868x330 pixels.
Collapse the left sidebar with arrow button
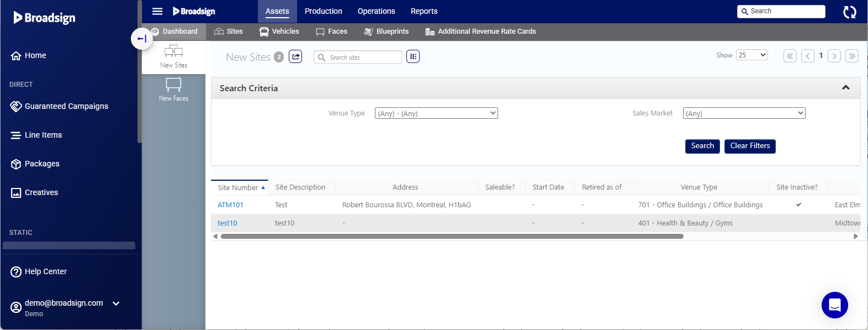142,39
